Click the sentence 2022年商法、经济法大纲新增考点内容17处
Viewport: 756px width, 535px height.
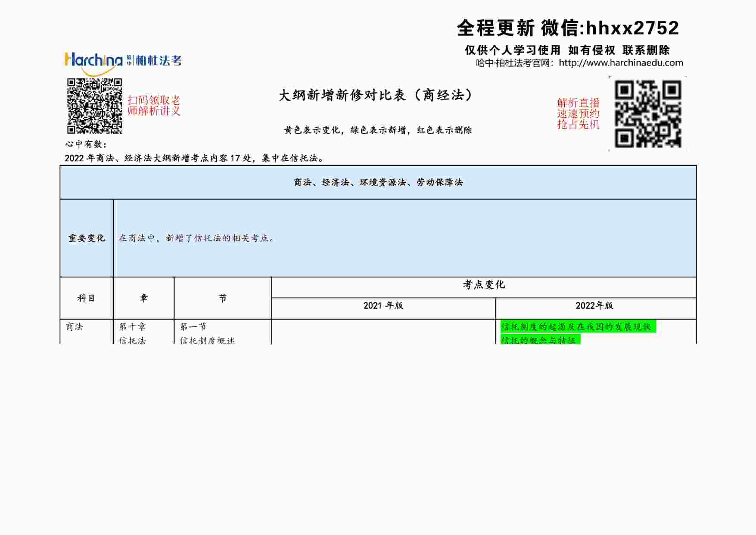(x=158, y=158)
